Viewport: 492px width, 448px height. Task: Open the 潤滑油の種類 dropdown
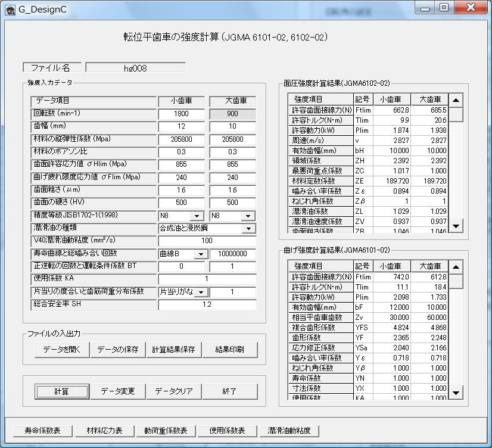click(x=248, y=228)
